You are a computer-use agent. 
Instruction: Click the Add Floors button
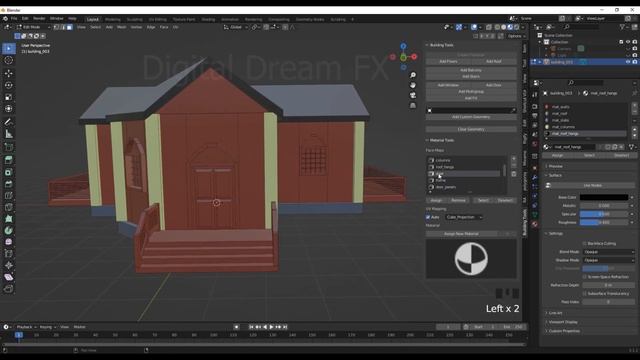(x=448, y=61)
